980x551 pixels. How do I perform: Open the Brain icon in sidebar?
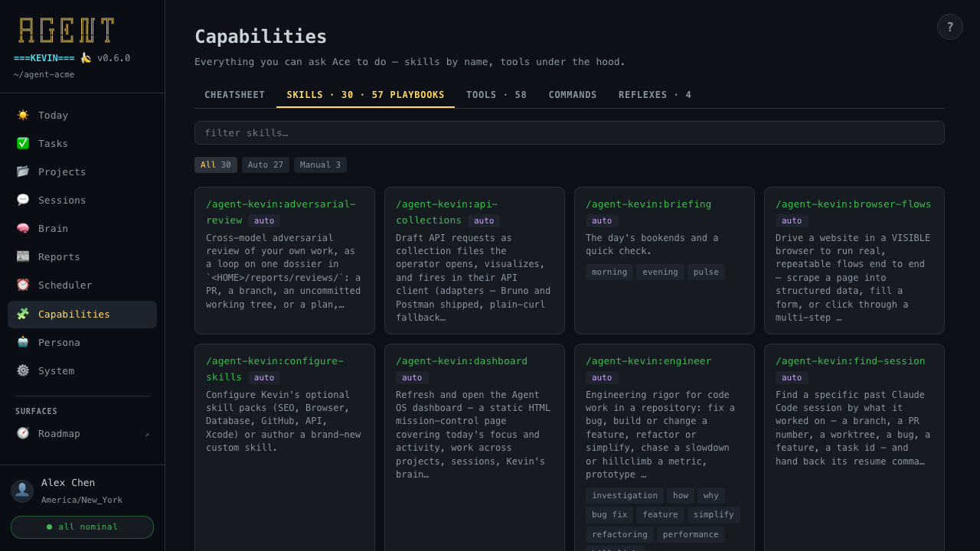pos(23,228)
